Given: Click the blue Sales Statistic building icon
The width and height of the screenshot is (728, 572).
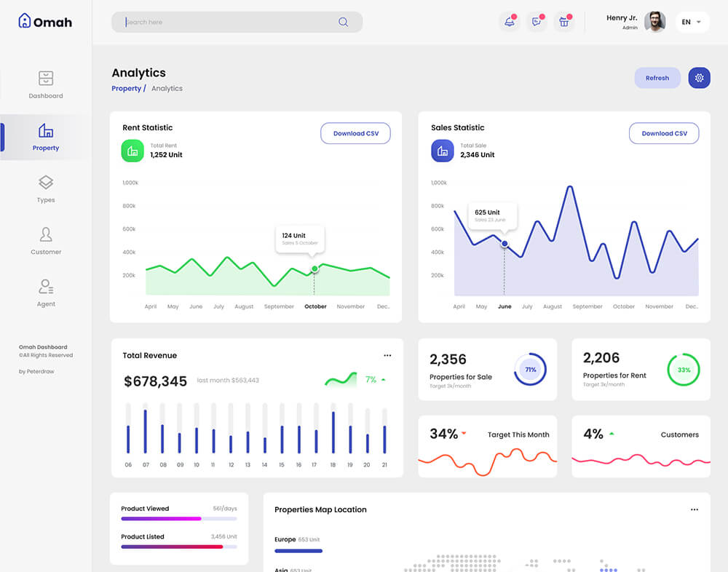Looking at the screenshot, I should coord(442,151).
